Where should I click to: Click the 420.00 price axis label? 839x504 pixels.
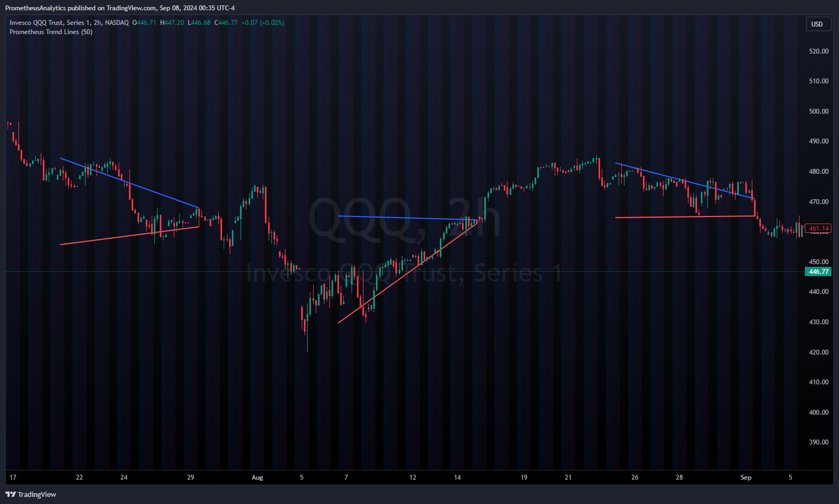pyautogui.click(x=818, y=352)
